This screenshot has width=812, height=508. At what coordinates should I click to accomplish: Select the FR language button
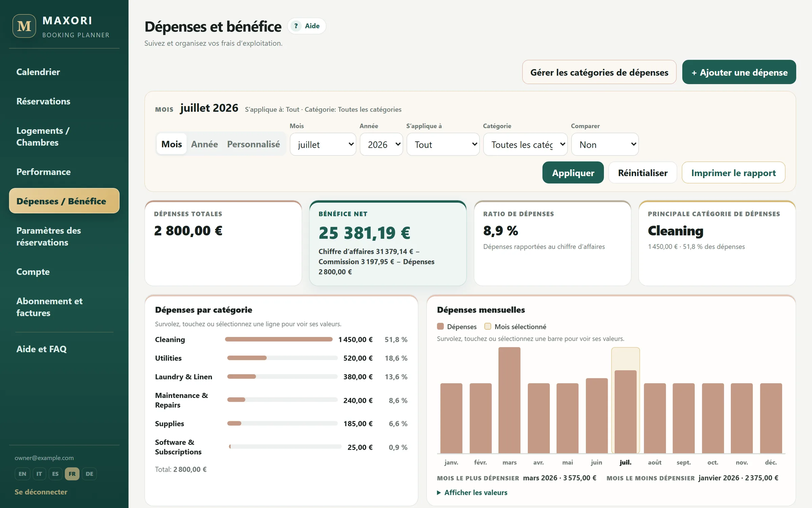[x=72, y=474]
